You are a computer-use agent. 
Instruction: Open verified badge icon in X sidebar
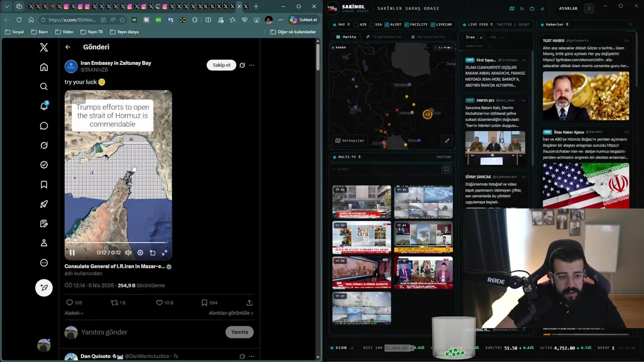44,165
